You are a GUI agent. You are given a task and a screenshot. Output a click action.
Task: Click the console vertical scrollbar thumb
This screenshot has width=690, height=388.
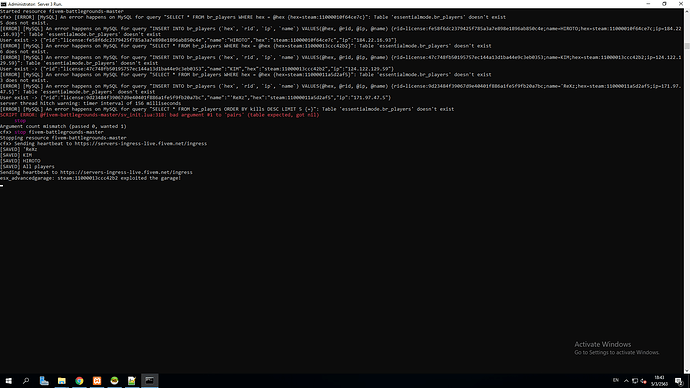click(x=687, y=46)
